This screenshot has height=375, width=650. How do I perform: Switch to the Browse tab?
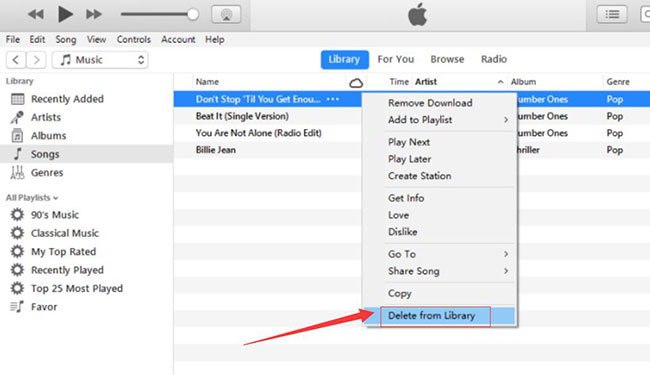(x=447, y=59)
